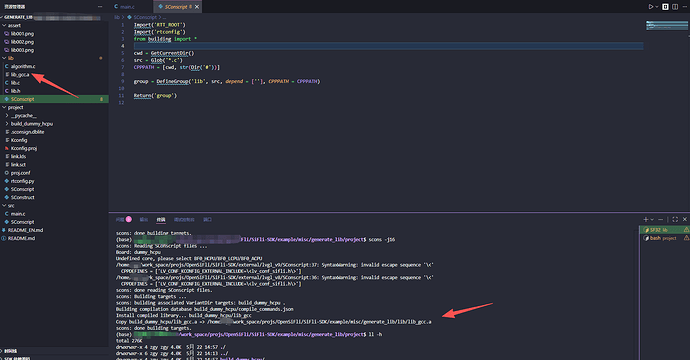The width and height of the screenshot is (690, 360).
Task: Close the SConscript editor tab
Action: 197,7
